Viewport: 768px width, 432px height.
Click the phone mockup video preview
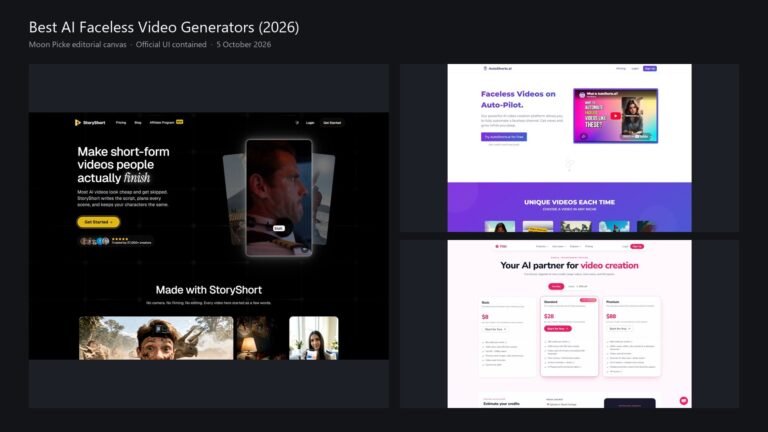pyautogui.click(x=279, y=197)
